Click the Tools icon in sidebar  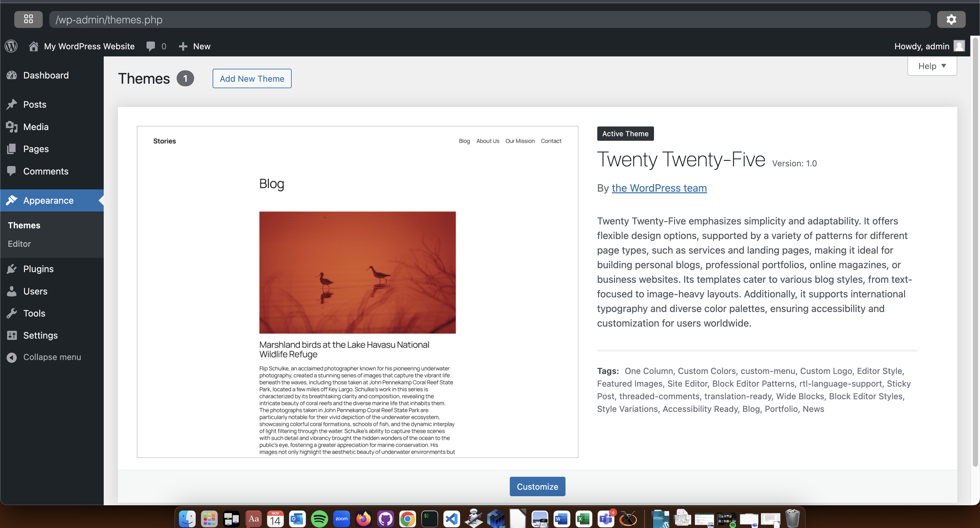pyautogui.click(x=11, y=313)
